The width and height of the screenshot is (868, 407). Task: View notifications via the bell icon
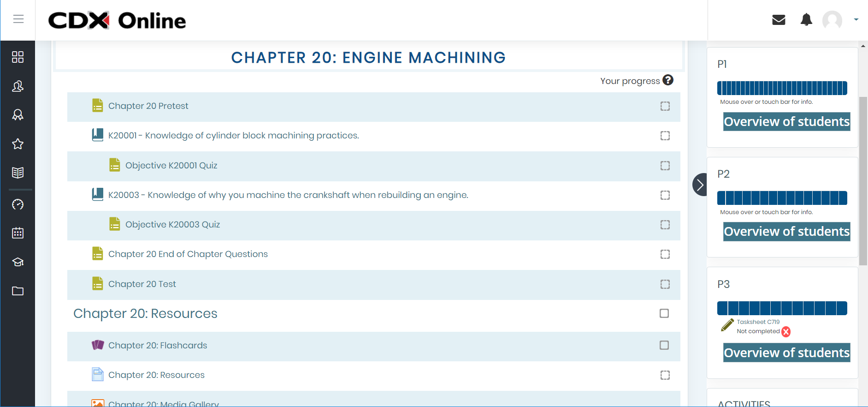tap(806, 20)
